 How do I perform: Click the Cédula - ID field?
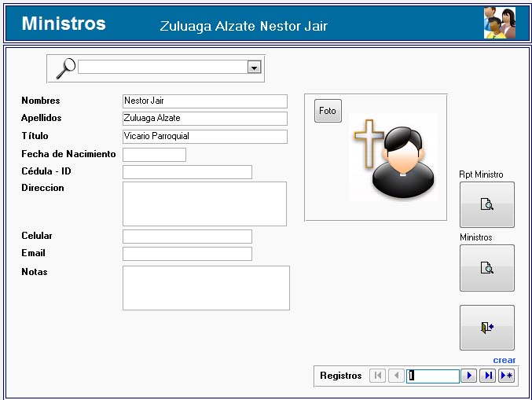point(187,172)
